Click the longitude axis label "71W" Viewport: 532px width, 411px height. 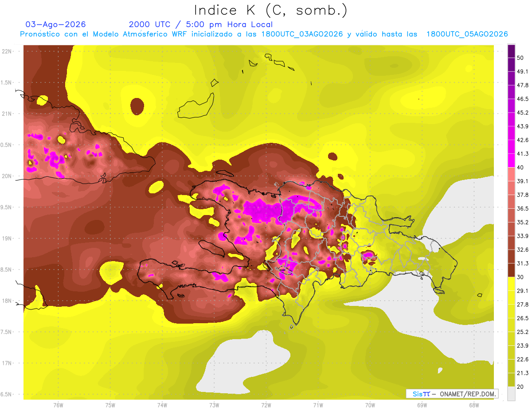[318, 405]
